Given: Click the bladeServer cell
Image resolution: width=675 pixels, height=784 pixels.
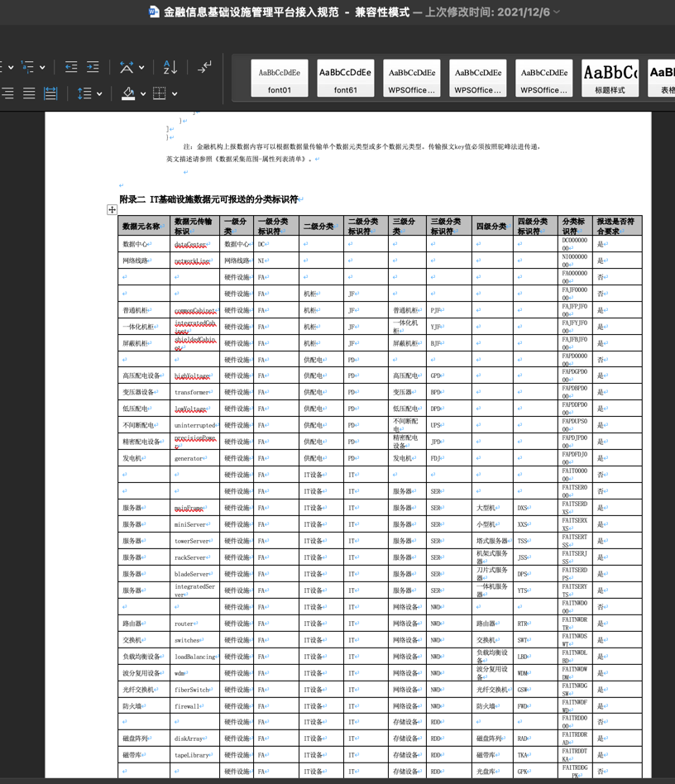Looking at the screenshot, I should coord(195,573).
